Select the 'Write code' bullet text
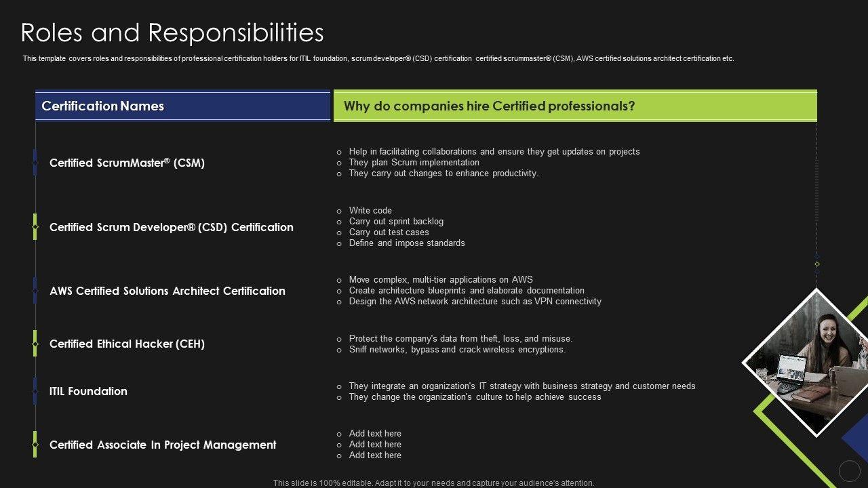The height and width of the screenshot is (488, 868). [370, 211]
